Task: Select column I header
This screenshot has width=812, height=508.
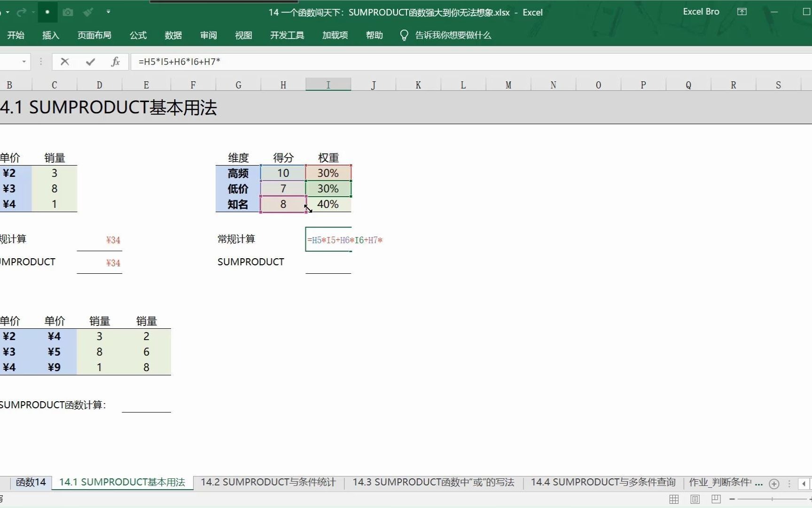Action: (328, 85)
